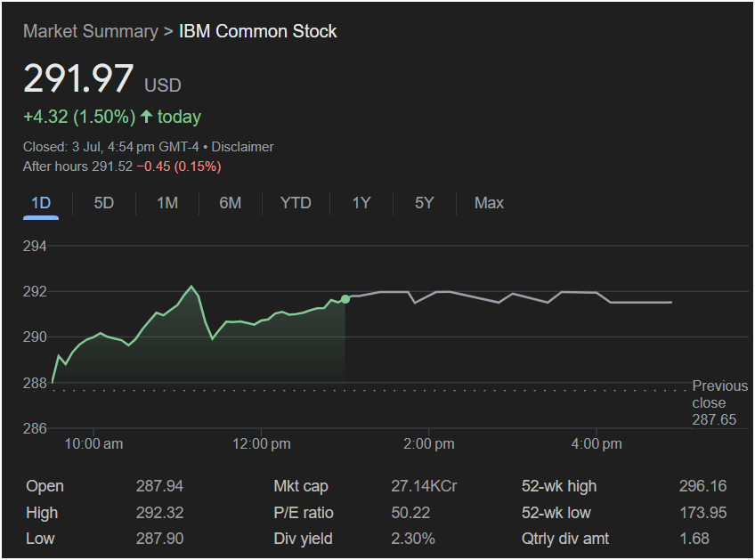Click the Div yield label

point(303,539)
